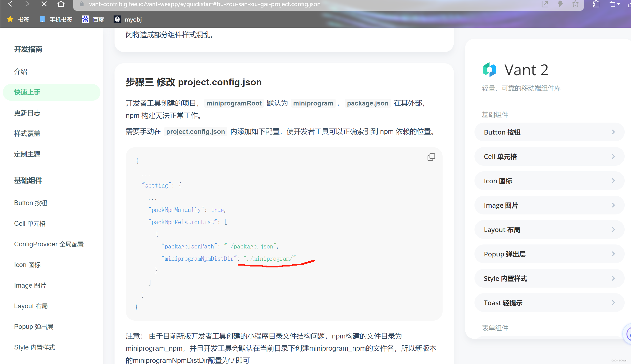The height and width of the screenshot is (364, 631).
Task: Open the browser extensions puzzle icon
Action: click(596, 4)
